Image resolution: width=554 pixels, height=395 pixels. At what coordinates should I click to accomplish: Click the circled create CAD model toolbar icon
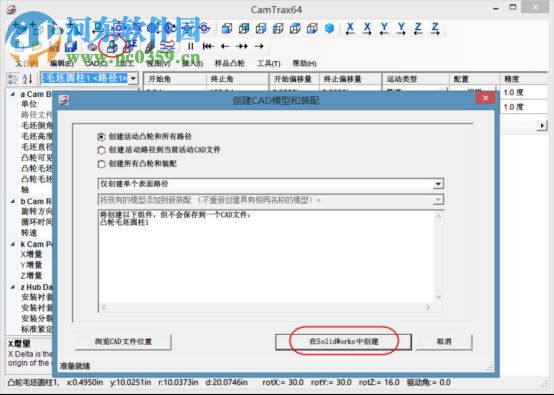pos(112,46)
